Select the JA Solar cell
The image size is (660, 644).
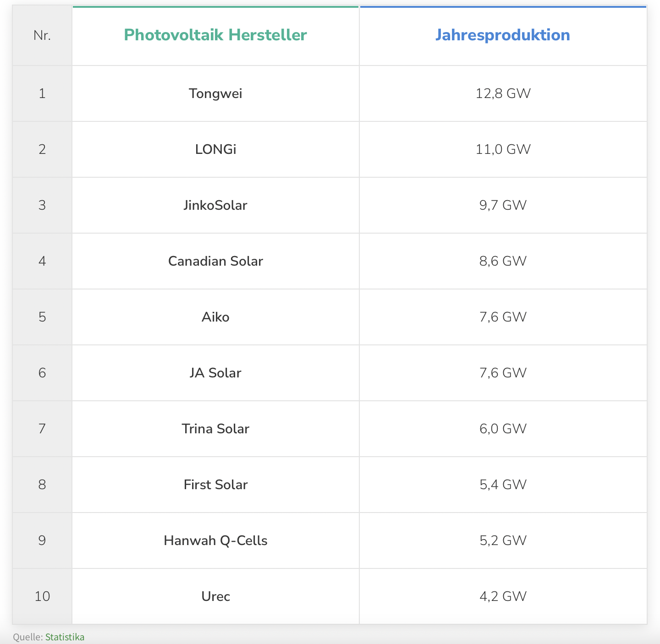(215, 373)
